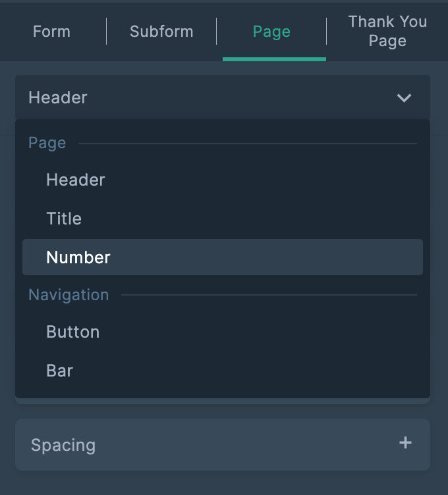Screen dimensions: 448x495
Task: Click separator between Page and Thank You Page
Action: [x=326, y=32]
